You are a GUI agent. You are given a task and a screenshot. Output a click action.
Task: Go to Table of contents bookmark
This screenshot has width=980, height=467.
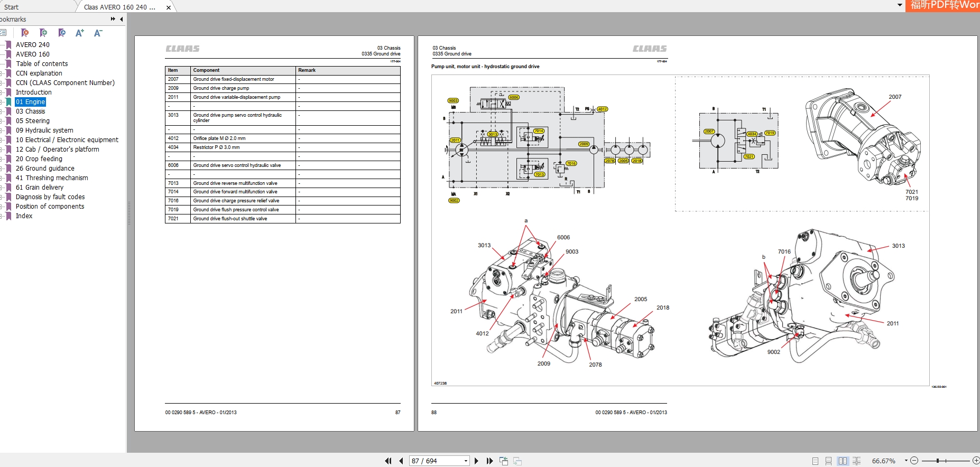pos(42,64)
